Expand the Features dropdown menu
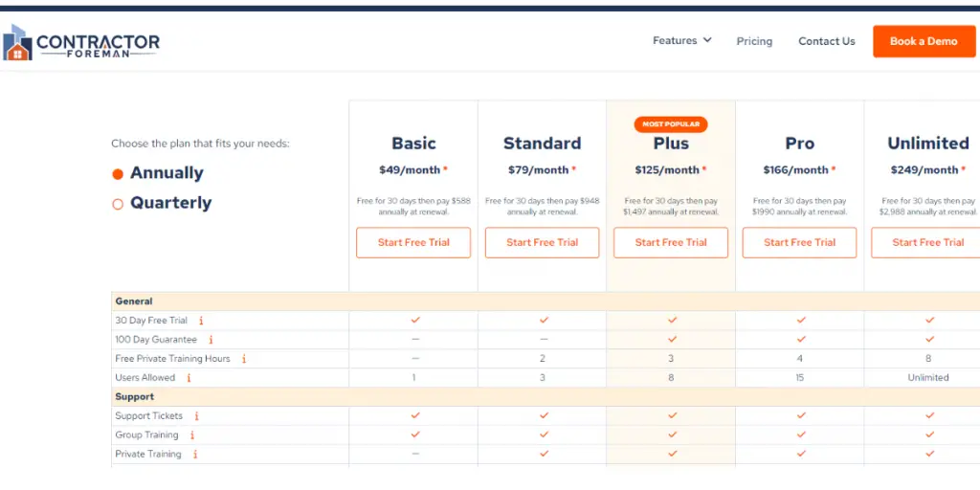This screenshot has width=980, height=490. [x=681, y=40]
